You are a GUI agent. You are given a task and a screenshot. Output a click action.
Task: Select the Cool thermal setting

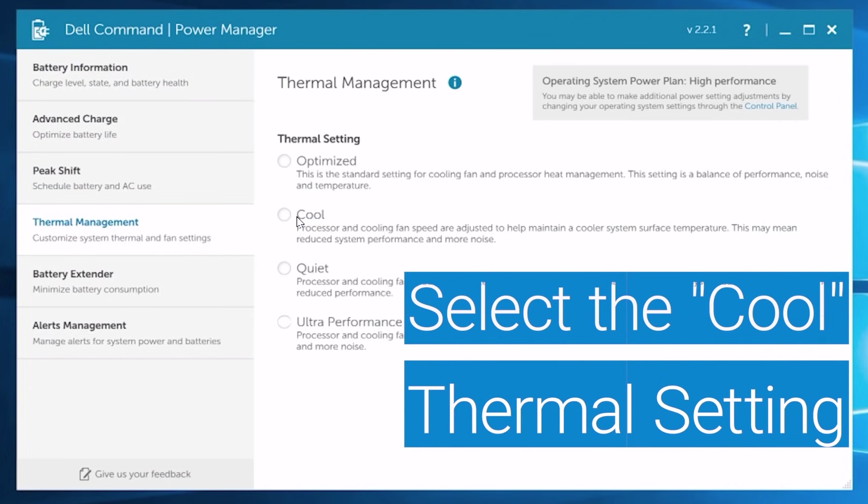pos(284,214)
